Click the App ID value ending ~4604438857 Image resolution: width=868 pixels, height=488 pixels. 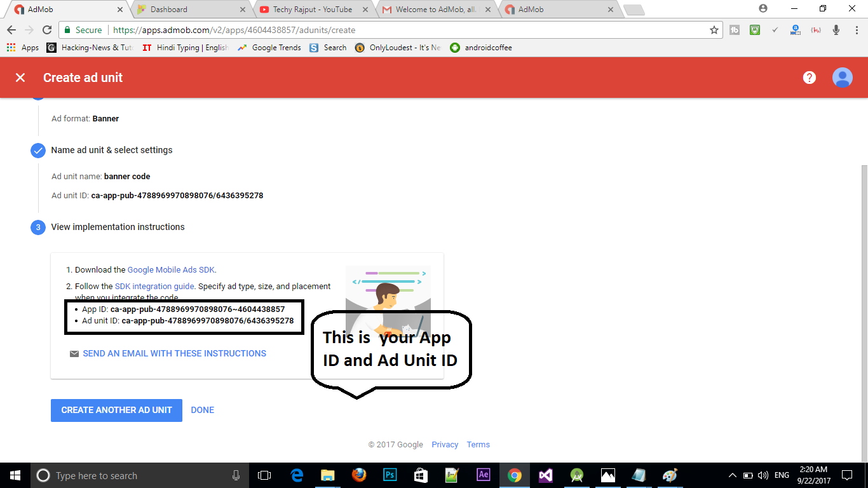(198, 309)
